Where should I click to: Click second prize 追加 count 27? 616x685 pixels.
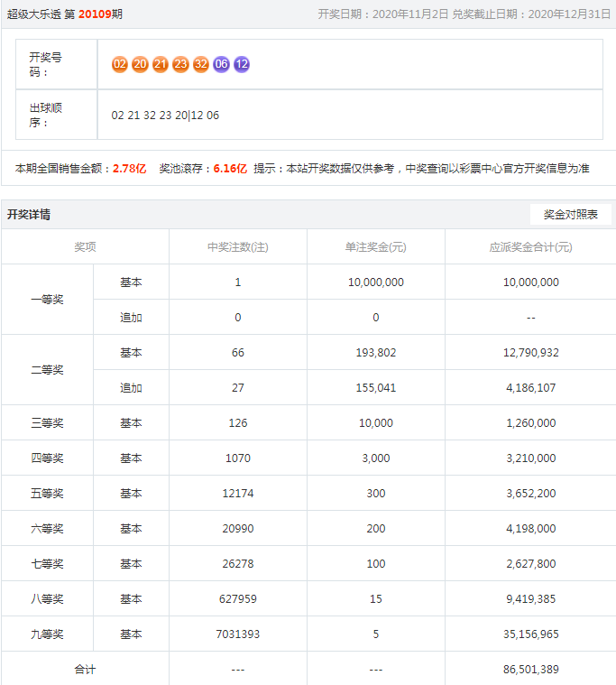coord(238,388)
